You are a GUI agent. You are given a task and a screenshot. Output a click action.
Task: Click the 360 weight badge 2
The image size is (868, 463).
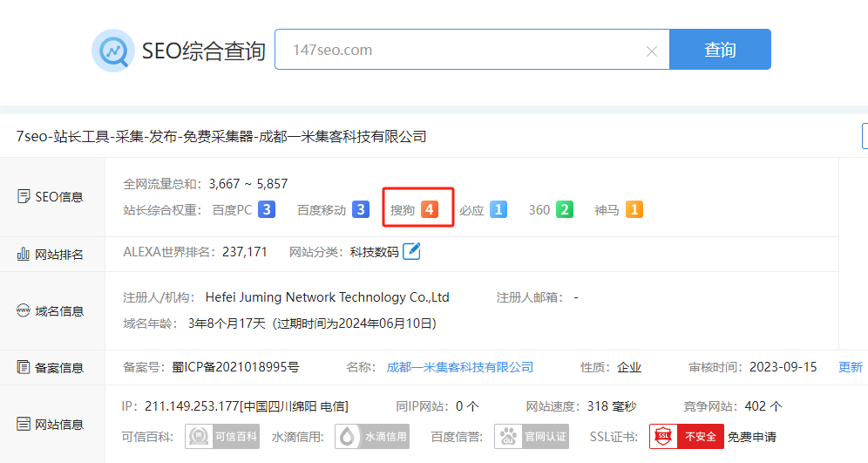565,209
